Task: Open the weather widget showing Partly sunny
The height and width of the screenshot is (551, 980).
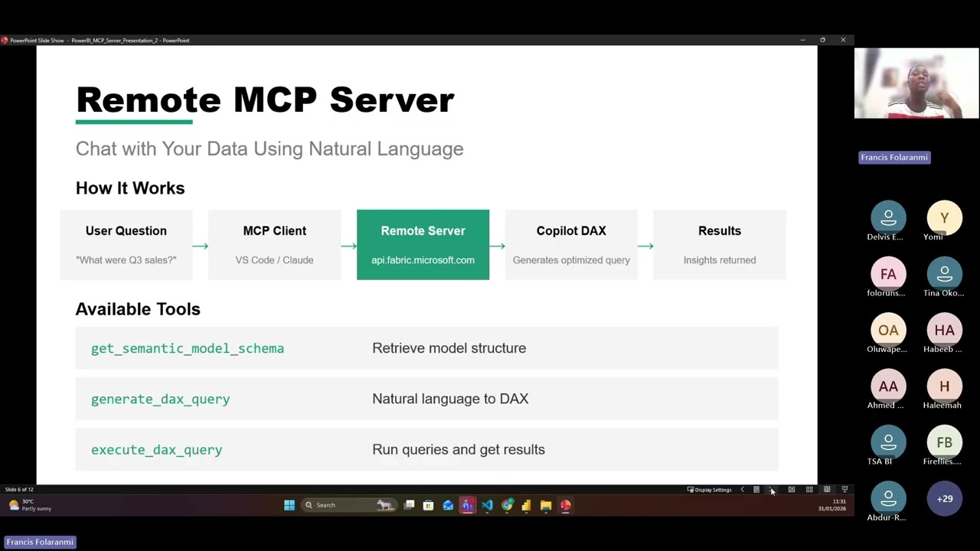Action: [31, 505]
